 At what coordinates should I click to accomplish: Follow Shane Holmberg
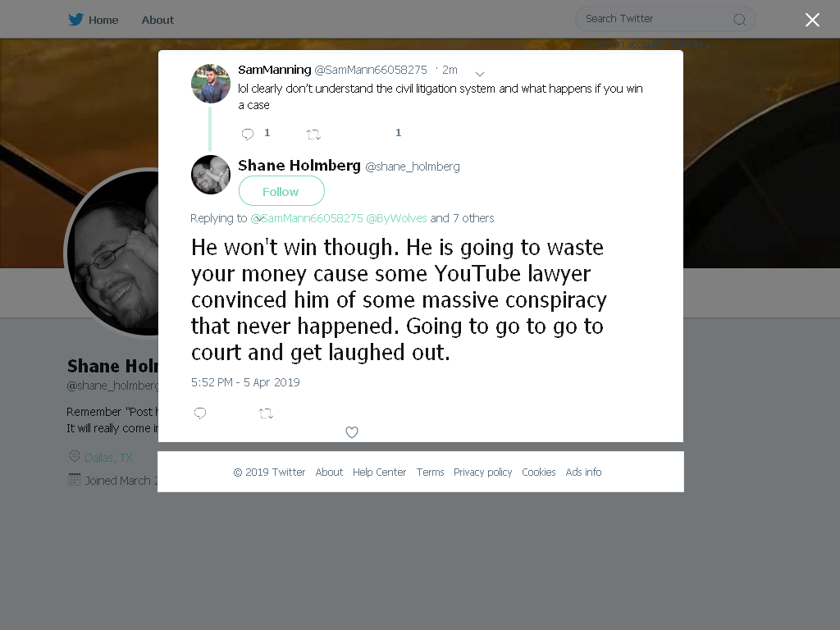click(x=281, y=190)
